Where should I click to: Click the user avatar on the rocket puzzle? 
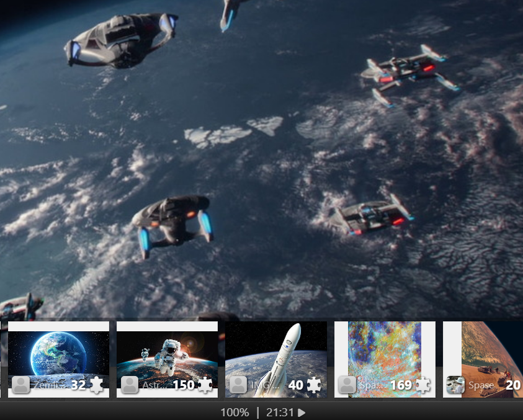click(239, 385)
